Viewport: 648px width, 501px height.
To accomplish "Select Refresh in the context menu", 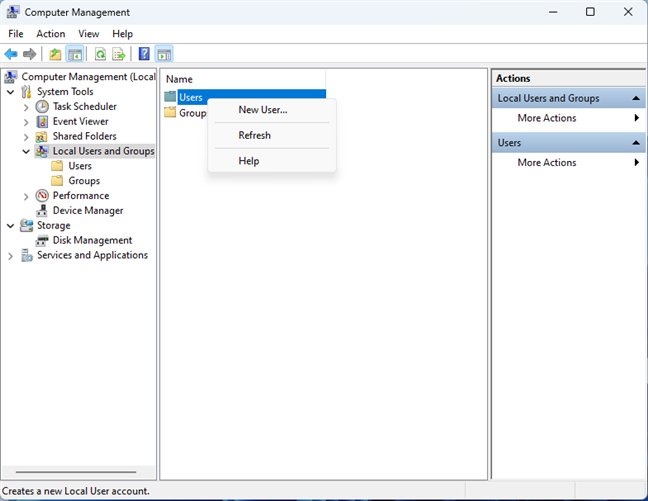I will 254,136.
